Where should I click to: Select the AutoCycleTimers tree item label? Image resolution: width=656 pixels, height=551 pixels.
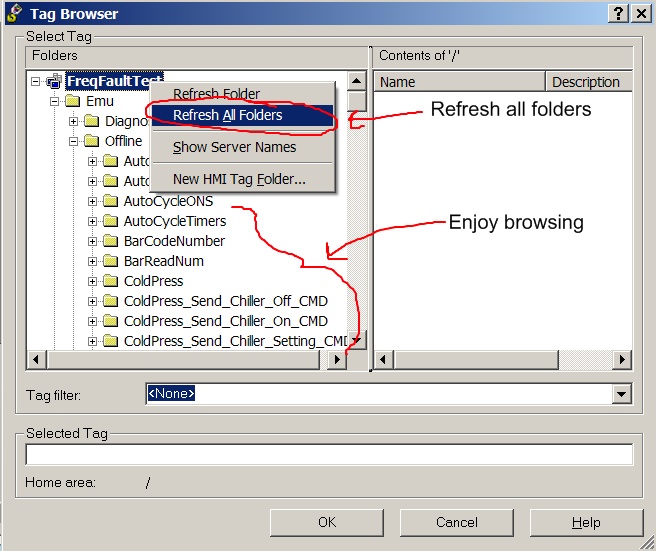pos(175,221)
